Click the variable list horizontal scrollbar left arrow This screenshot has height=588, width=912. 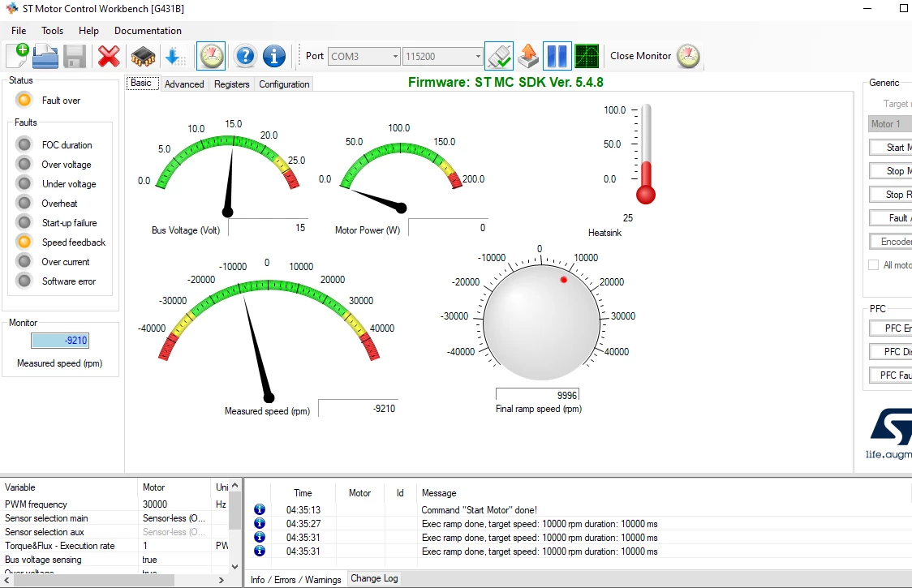6,580
